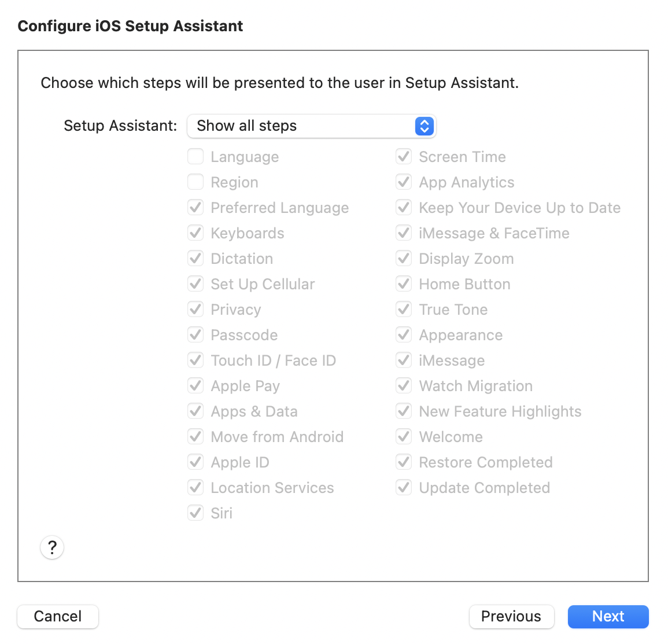Click the help question mark button
The image size is (668, 644).
point(52,547)
